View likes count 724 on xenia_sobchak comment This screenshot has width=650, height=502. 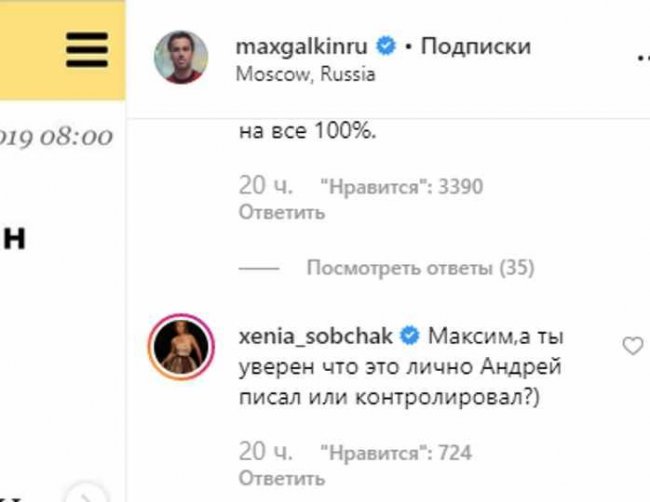point(394,453)
